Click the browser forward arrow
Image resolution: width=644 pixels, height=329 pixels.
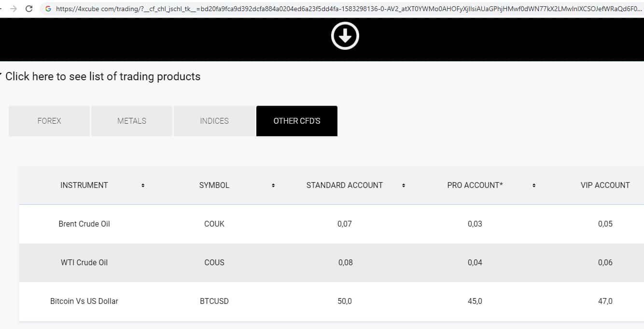(13, 9)
